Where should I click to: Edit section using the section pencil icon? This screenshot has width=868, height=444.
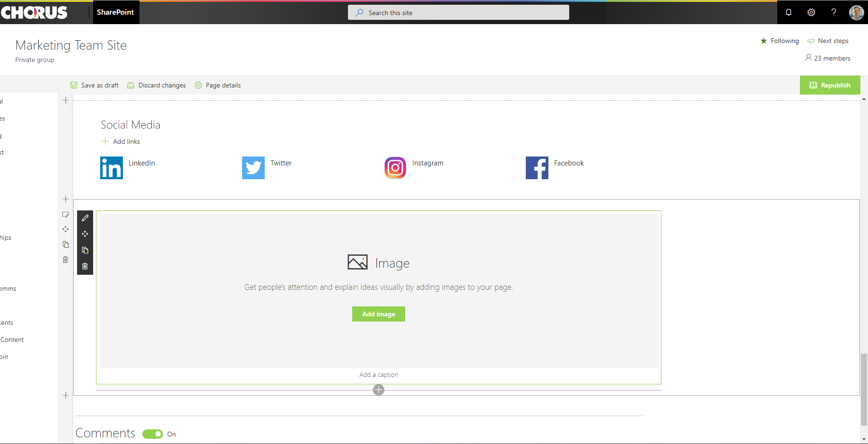coord(66,214)
